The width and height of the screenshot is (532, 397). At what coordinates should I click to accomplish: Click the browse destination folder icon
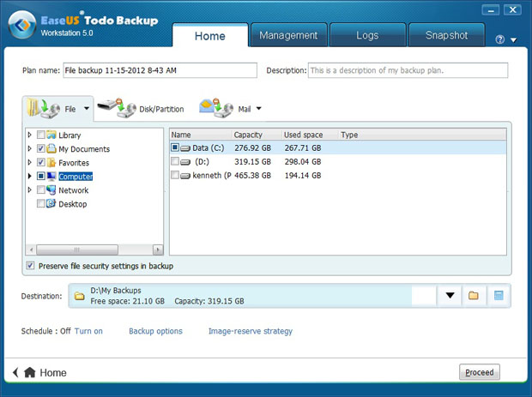click(x=473, y=296)
